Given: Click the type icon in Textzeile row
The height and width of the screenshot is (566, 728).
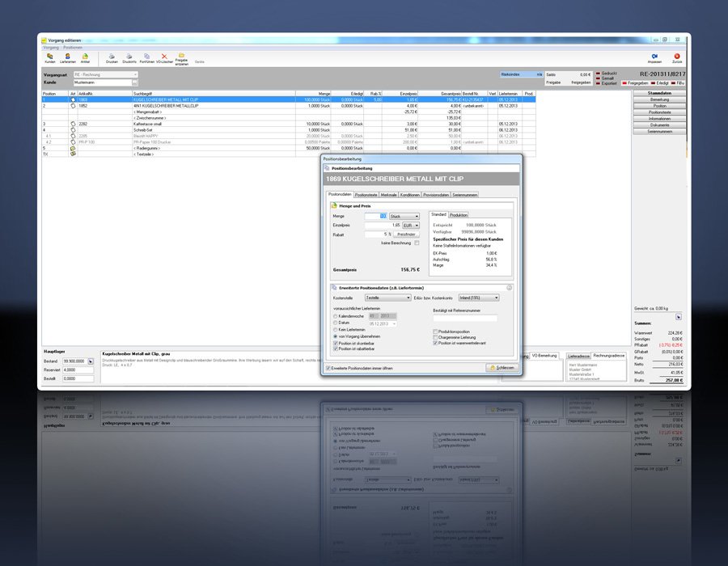Looking at the screenshot, I should (73, 154).
